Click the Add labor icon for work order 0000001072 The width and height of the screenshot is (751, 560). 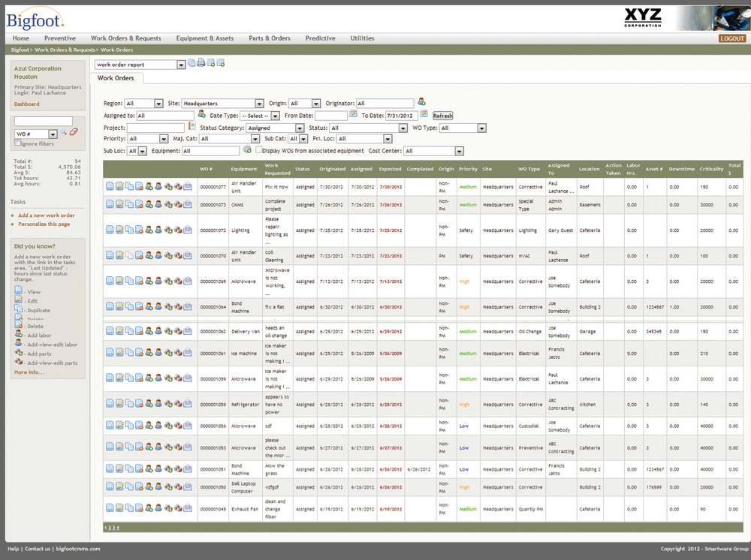pyautogui.click(x=149, y=230)
